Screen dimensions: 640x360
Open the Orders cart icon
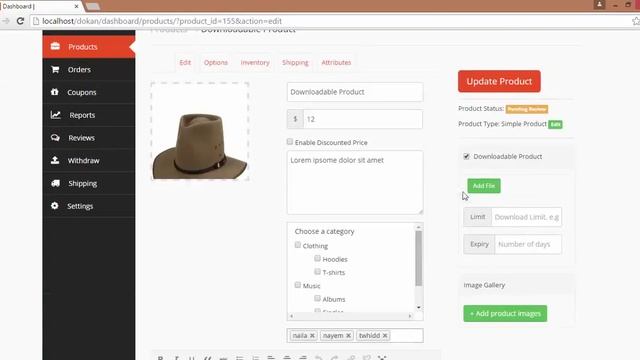55,69
